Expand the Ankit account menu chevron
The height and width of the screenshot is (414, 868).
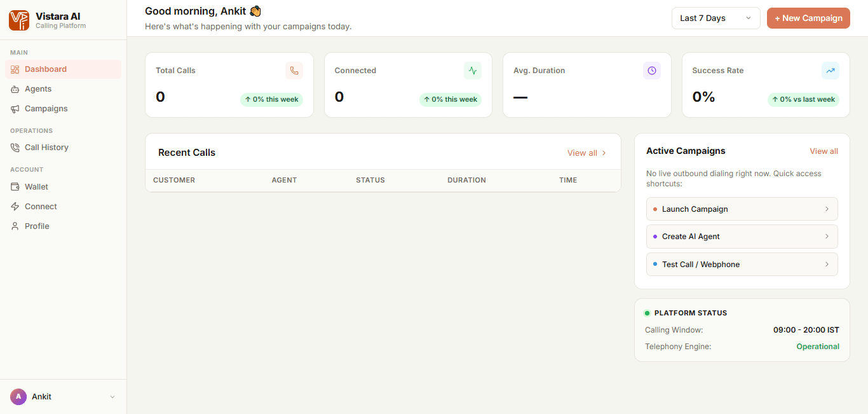point(112,397)
